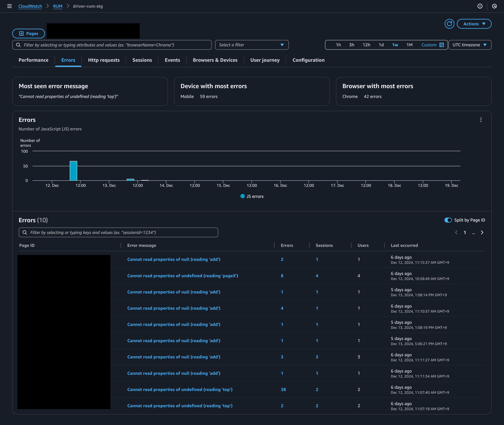This screenshot has height=425, width=504.
Task: Click the error count 8 for pageX row
Action: (x=282, y=276)
